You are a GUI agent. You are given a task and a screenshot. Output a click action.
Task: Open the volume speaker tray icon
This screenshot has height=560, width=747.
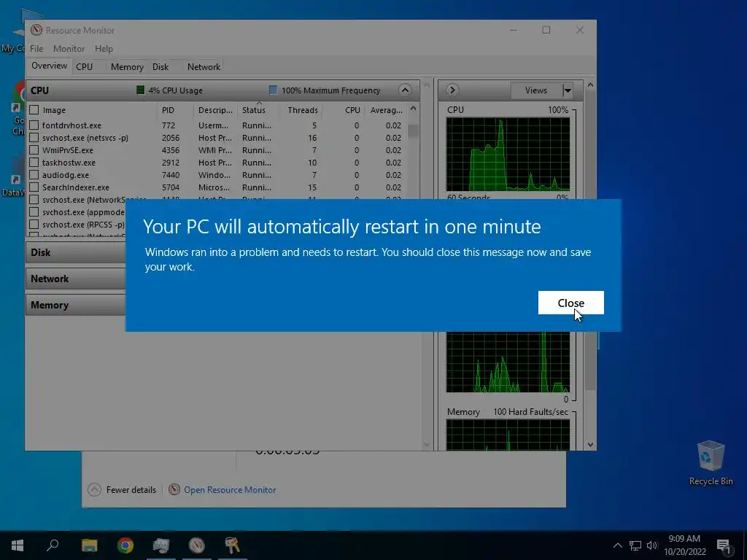(652, 545)
